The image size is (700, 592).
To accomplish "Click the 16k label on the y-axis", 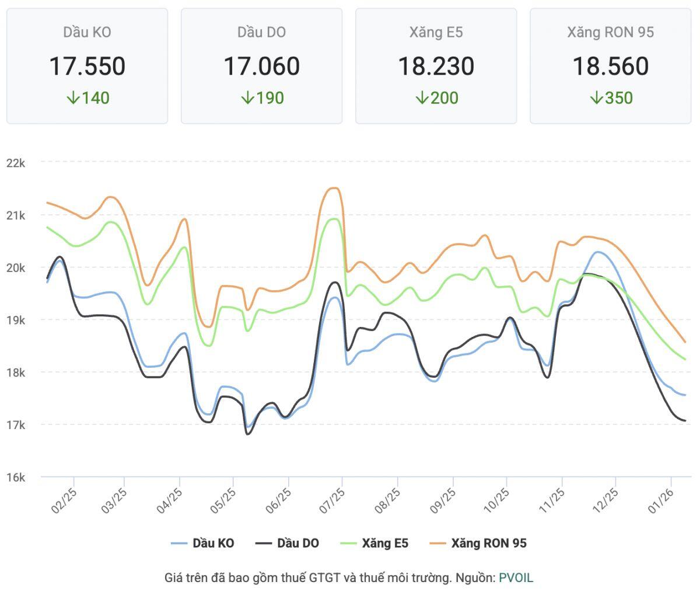I will tap(16, 478).
